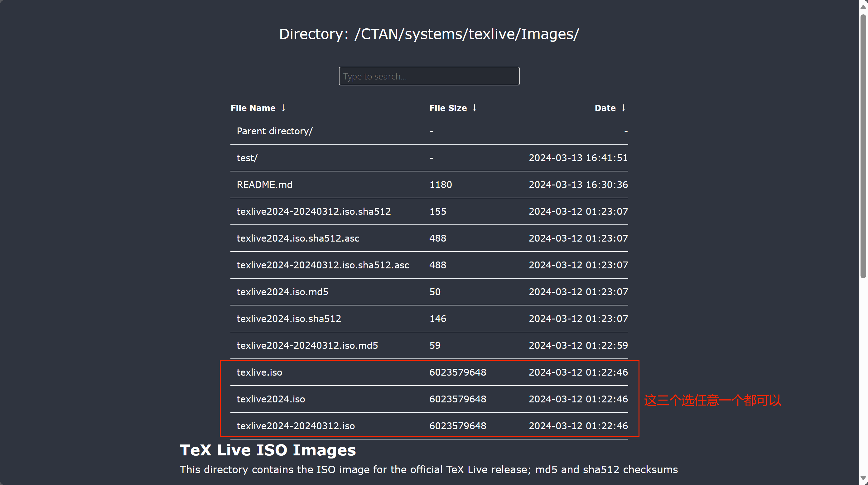Click the File Name sort arrow
The width and height of the screenshot is (868, 485).
283,108
